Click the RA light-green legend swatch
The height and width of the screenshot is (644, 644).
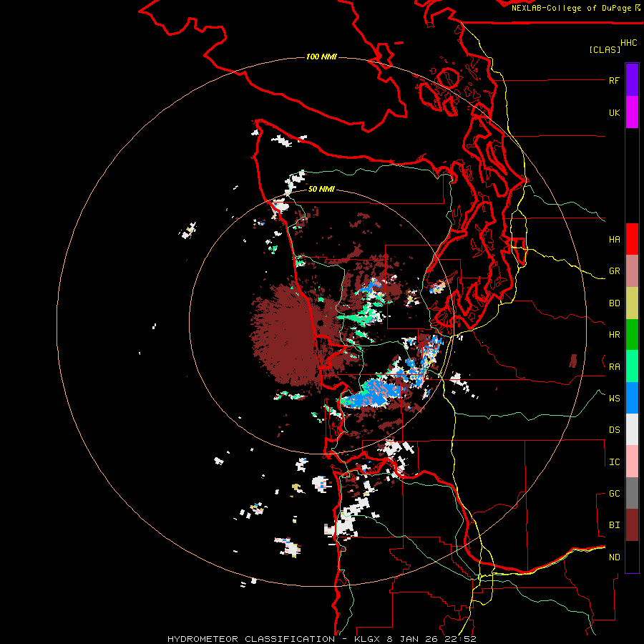632,366
